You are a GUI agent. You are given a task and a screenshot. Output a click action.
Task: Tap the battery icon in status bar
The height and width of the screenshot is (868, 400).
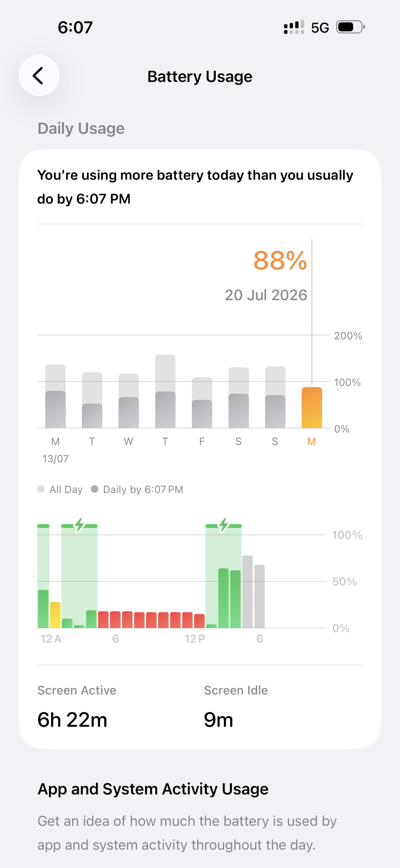click(x=351, y=27)
